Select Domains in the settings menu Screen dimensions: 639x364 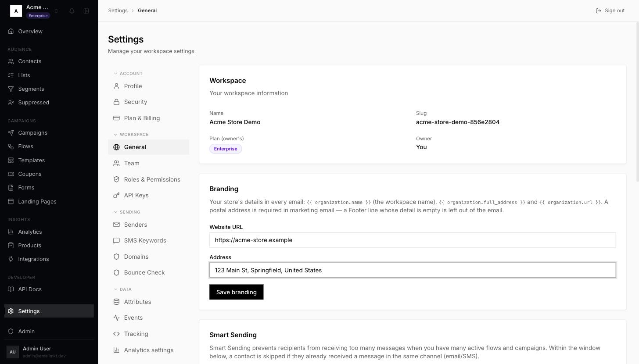pyautogui.click(x=148, y=257)
